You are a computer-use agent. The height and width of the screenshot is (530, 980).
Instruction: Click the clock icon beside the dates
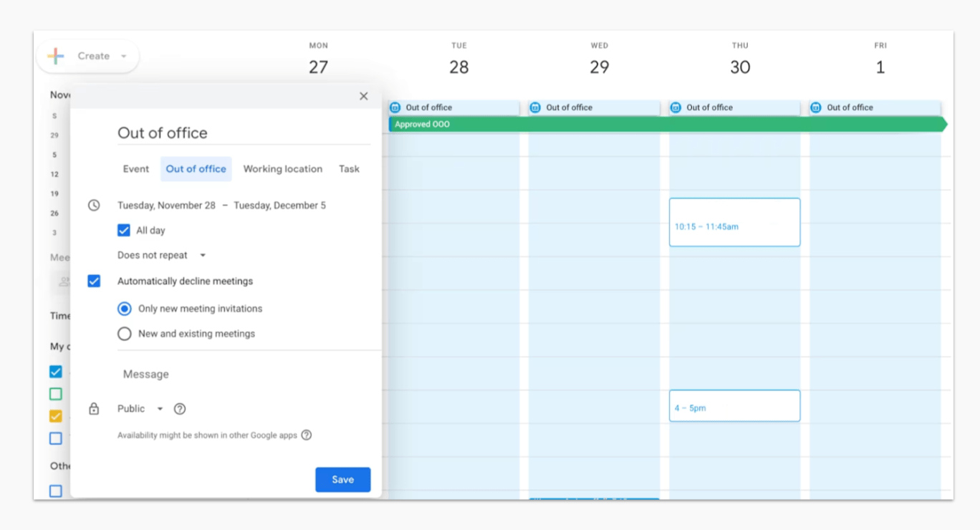pyautogui.click(x=94, y=206)
